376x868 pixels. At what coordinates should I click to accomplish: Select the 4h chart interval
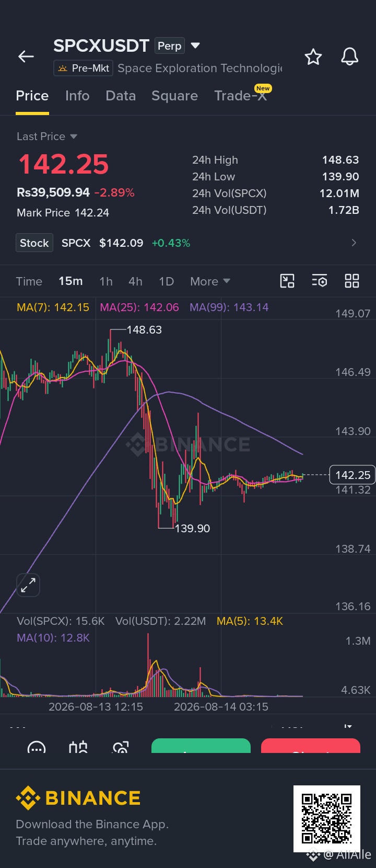point(135,281)
